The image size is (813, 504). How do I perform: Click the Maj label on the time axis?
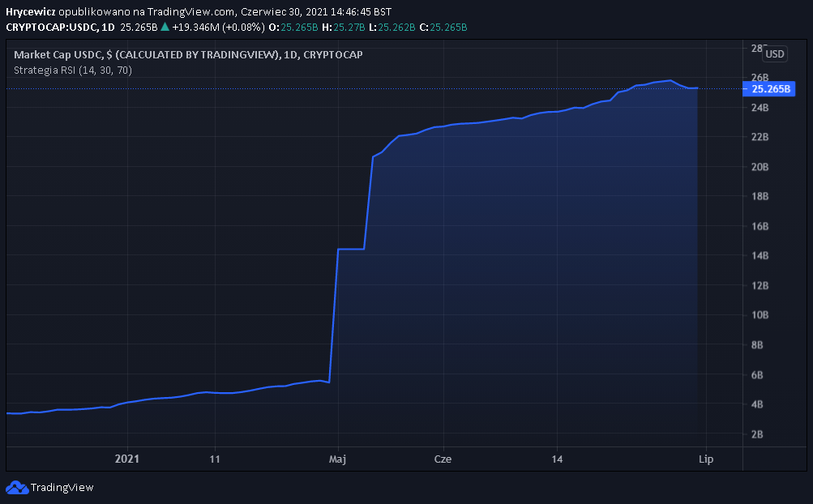tap(337, 459)
